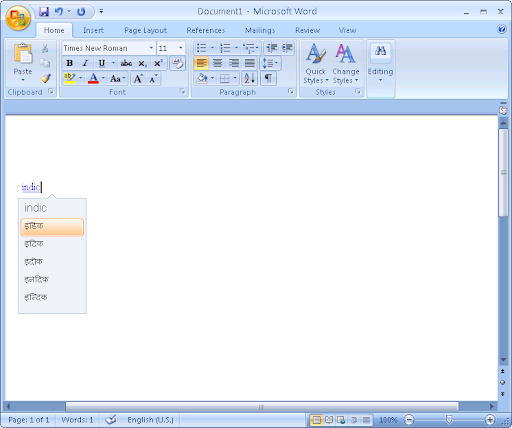The height and width of the screenshot is (428, 512).
Task: Increase paragraph indent
Action: point(287,48)
